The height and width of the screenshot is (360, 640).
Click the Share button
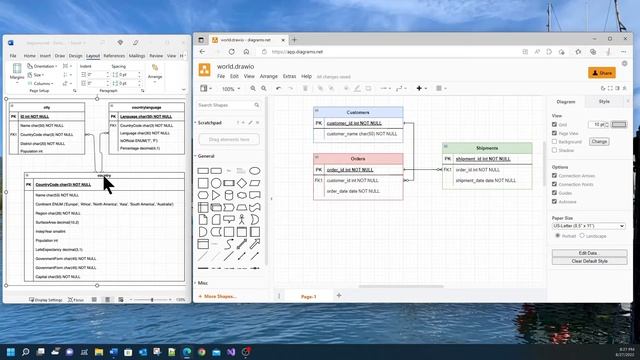pyautogui.click(x=602, y=73)
